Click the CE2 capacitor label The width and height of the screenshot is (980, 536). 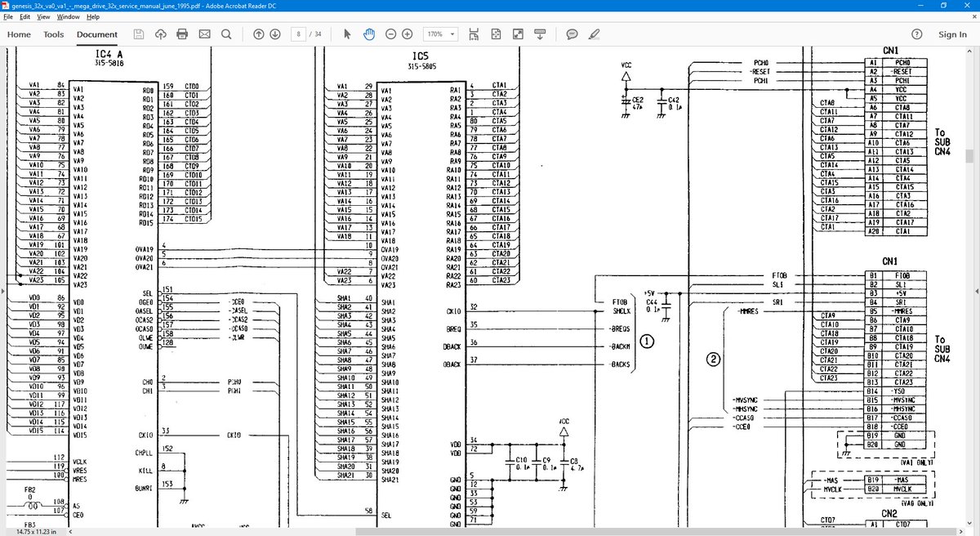(639, 99)
